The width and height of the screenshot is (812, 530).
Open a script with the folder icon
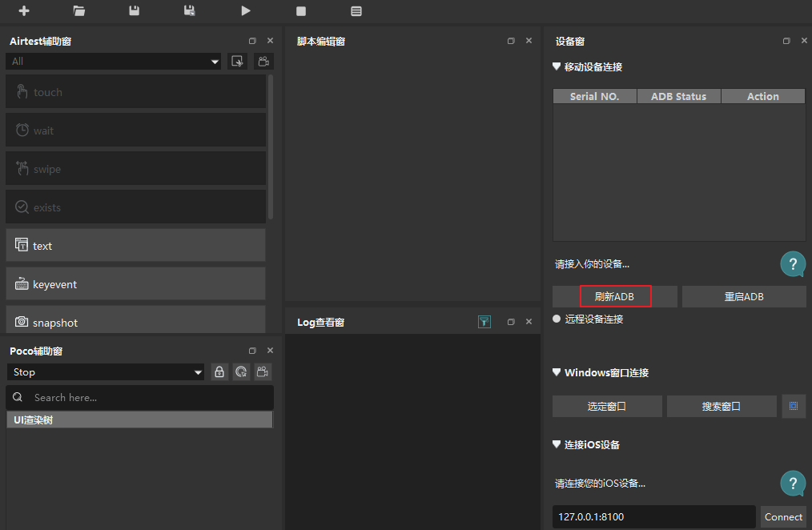78,11
